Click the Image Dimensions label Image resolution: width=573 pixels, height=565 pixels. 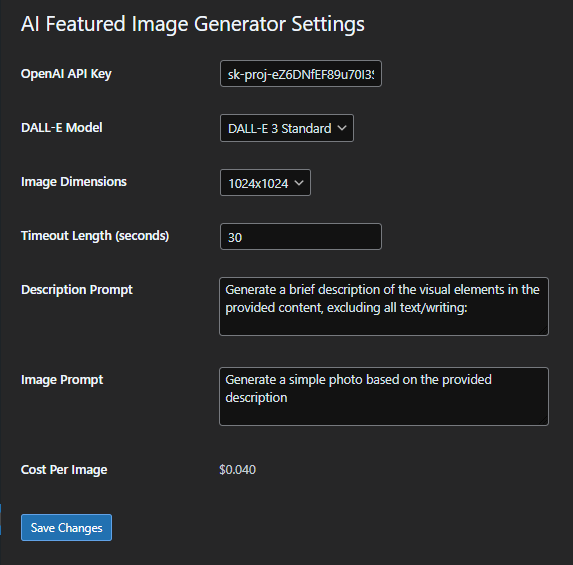click(x=74, y=182)
